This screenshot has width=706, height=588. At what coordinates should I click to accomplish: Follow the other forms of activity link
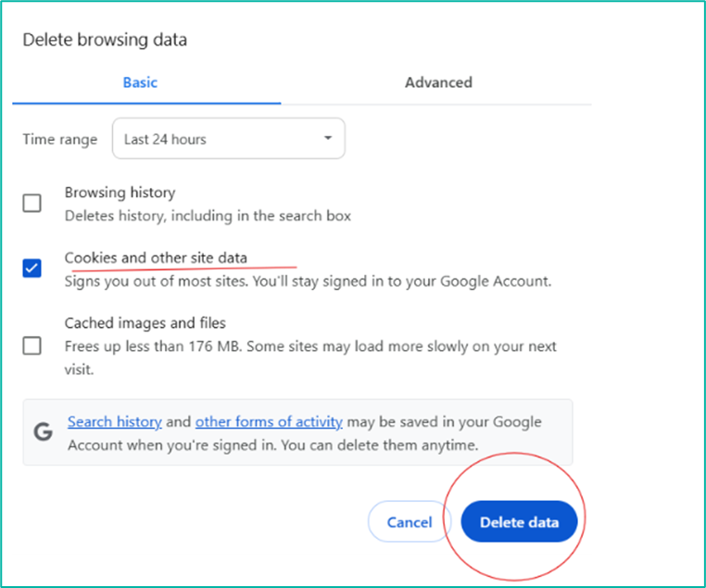(x=269, y=422)
